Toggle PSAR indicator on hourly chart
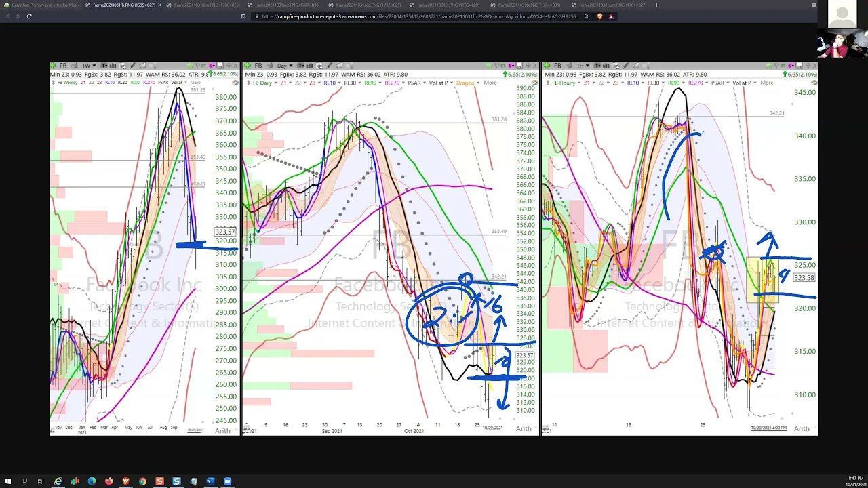 pyautogui.click(x=717, y=83)
